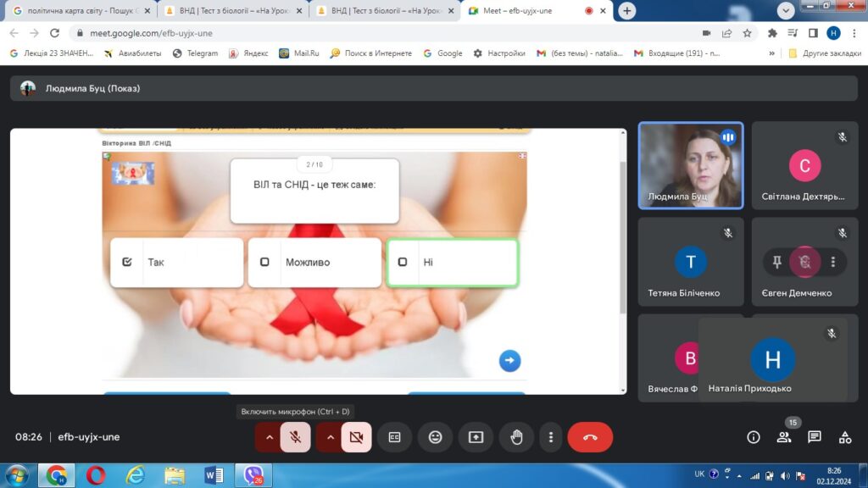Expand video settings arrow beside camera

[x=331, y=437]
